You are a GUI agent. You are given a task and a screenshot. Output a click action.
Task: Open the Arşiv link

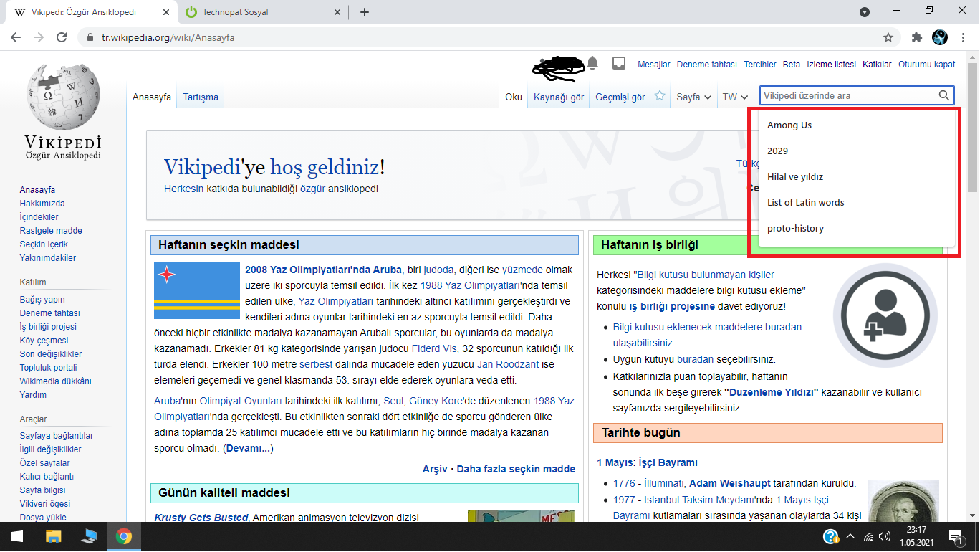435,469
